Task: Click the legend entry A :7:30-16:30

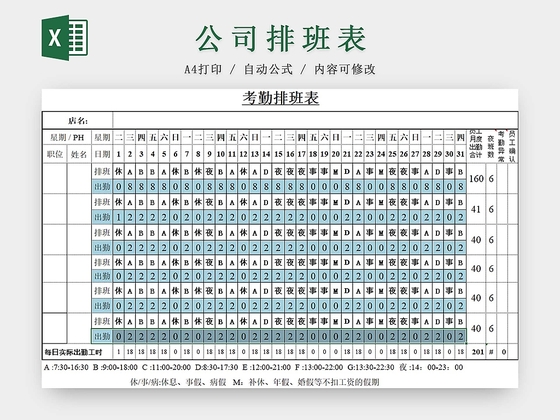Action: 66,367
